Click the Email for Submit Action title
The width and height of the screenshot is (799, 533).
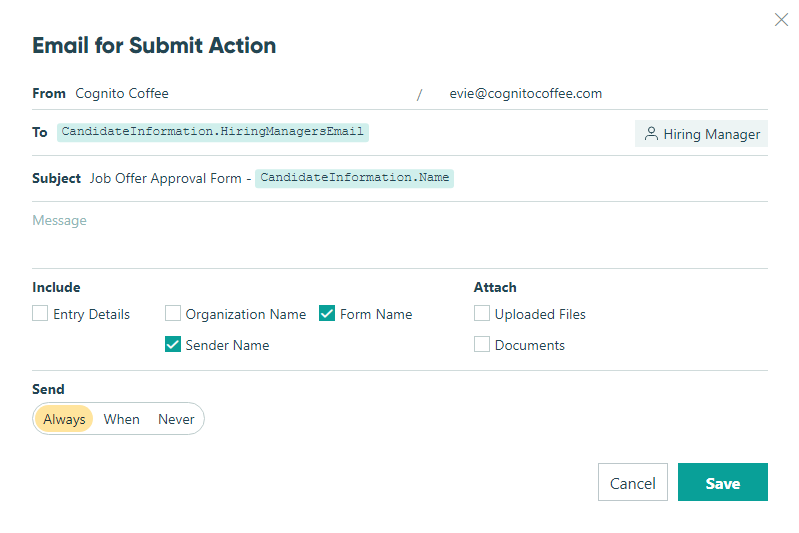(154, 45)
